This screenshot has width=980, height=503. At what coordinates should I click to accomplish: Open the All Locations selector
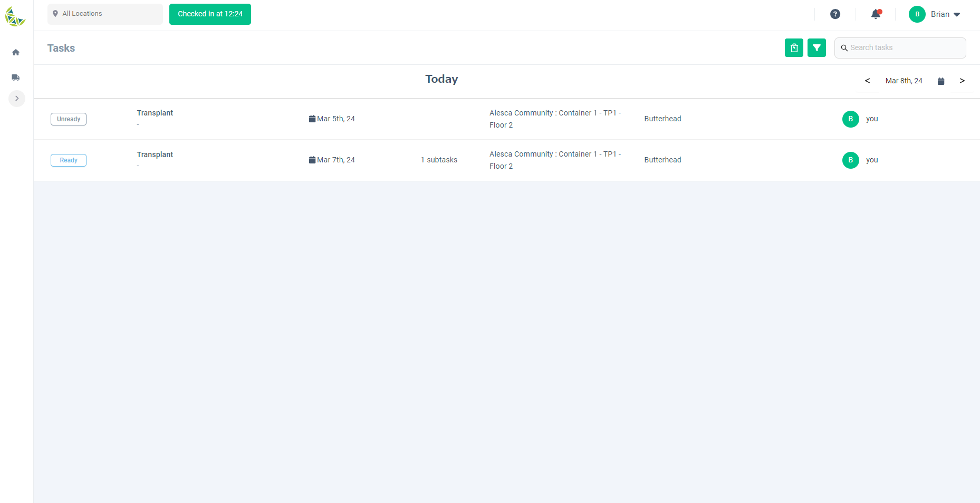105,14
